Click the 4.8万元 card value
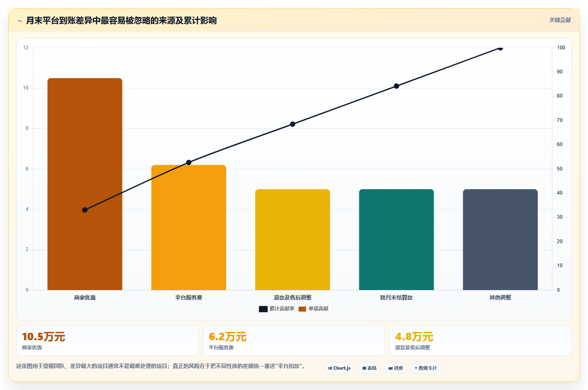Screen dimensions: 588x390 [x=414, y=336]
